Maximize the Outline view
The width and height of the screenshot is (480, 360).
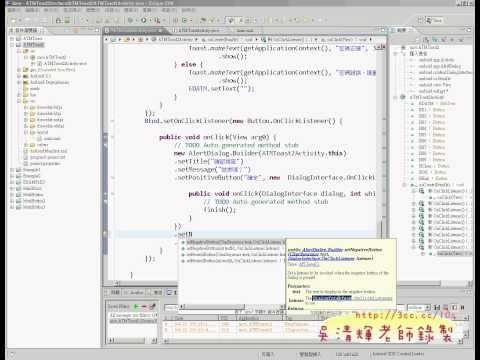(x=469, y=30)
